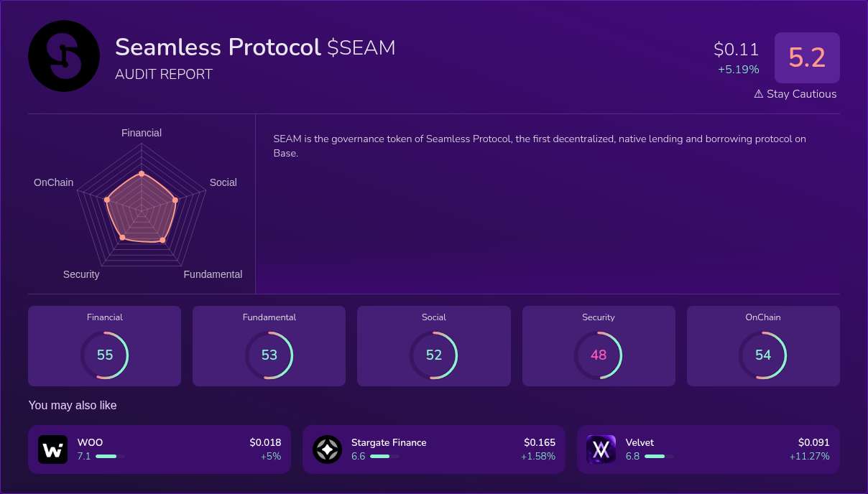Click the Financial vertex on the radar chart
Screen dimensions: 868x494
click(x=142, y=174)
